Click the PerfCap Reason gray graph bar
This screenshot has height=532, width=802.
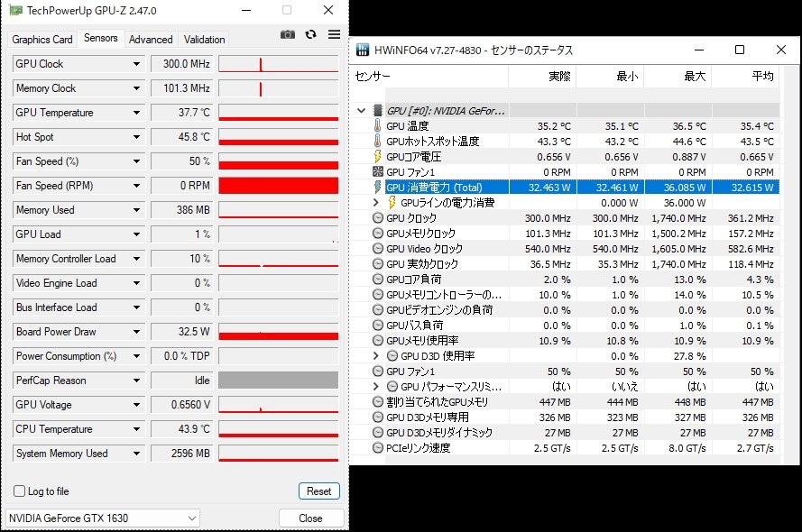[278, 381]
